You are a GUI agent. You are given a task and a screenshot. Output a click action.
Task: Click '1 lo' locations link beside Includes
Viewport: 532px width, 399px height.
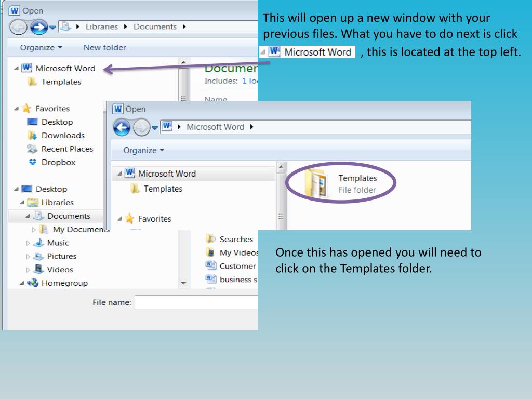[249, 81]
